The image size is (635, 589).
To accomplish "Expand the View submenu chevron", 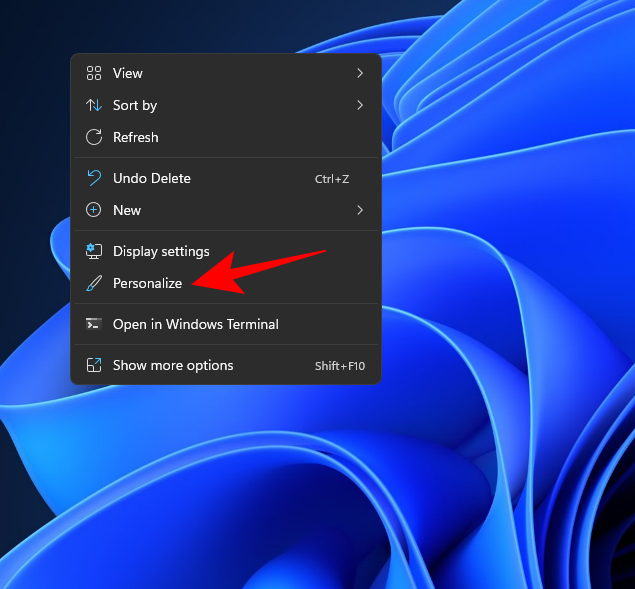I will point(360,73).
